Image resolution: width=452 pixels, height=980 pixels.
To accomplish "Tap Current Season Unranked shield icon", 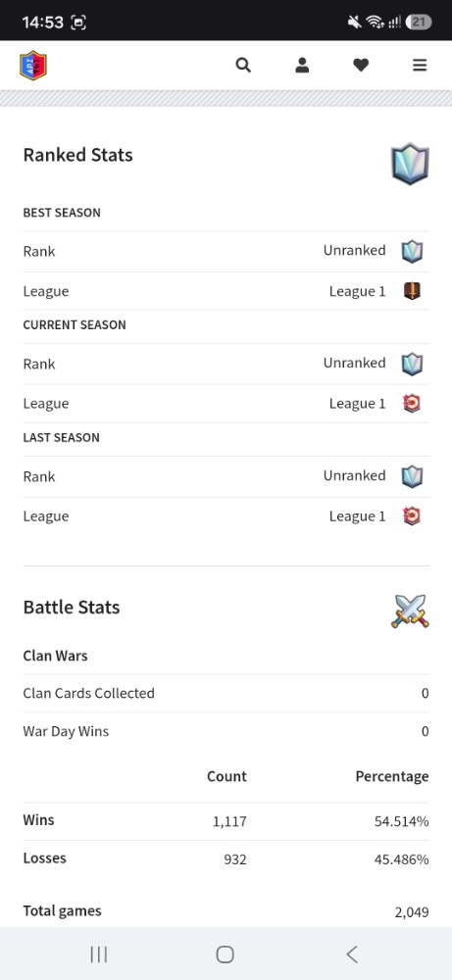I will point(412,364).
